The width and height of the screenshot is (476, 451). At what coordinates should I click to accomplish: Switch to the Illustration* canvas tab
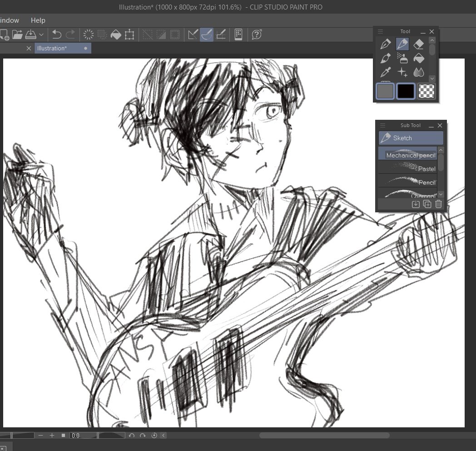pos(63,48)
